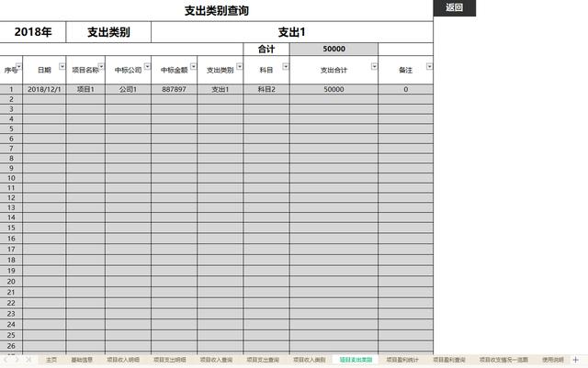Image resolution: width=588 pixels, height=368 pixels.
Task: Click the serial number 20 cell
Action: click(x=11, y=282)
